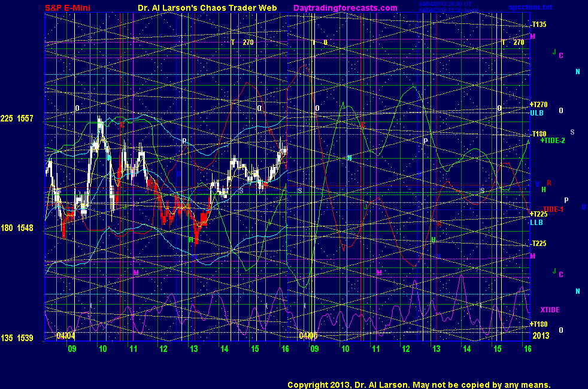The height and width of the screenshot is (389, 588).
Task: Click the blue "U" in the right margin
Action: pyautogui.click(x=583, y=207)
